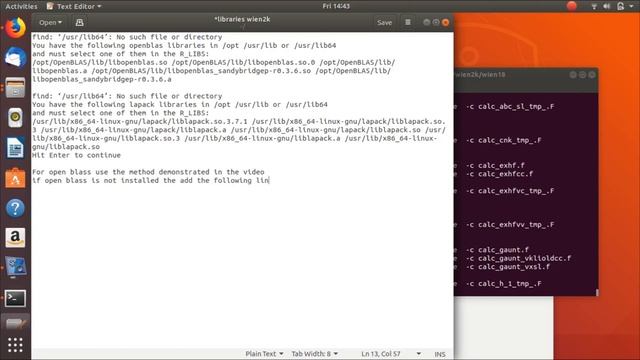Expand the system menu arrow in the top bar
640x360 pixels.
pyautogui.click(x=631, y=6)
